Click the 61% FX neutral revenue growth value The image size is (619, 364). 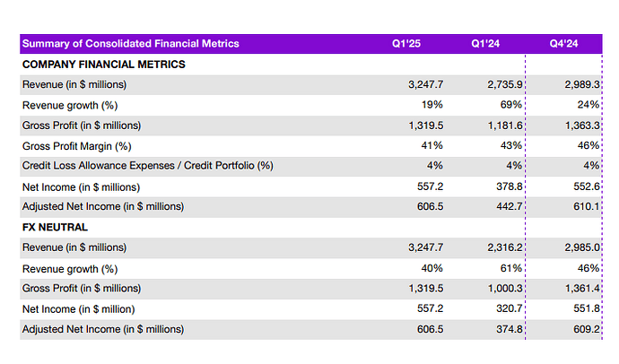pyautogui.click(x=512, y=268)
